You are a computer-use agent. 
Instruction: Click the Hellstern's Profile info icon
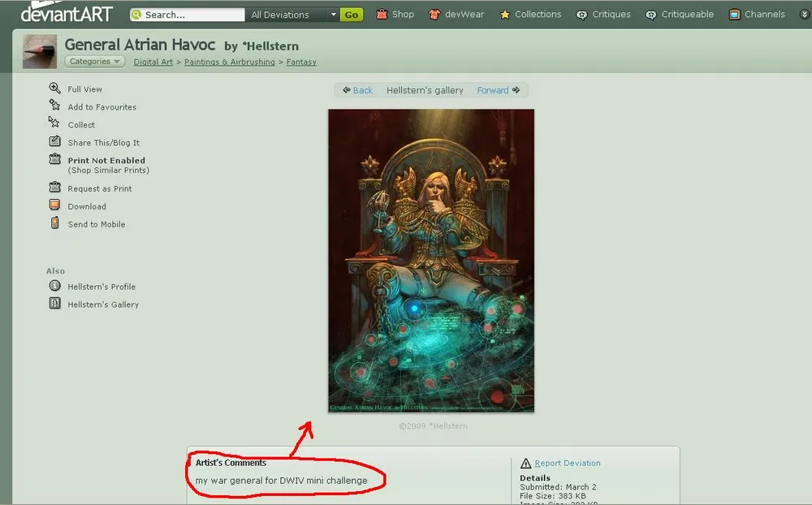tap(55, 286)
